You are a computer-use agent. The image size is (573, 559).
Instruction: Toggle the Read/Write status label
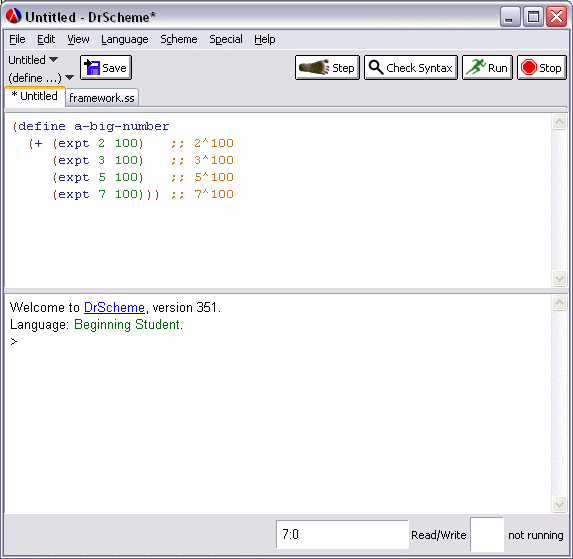(x=439, y=535)
